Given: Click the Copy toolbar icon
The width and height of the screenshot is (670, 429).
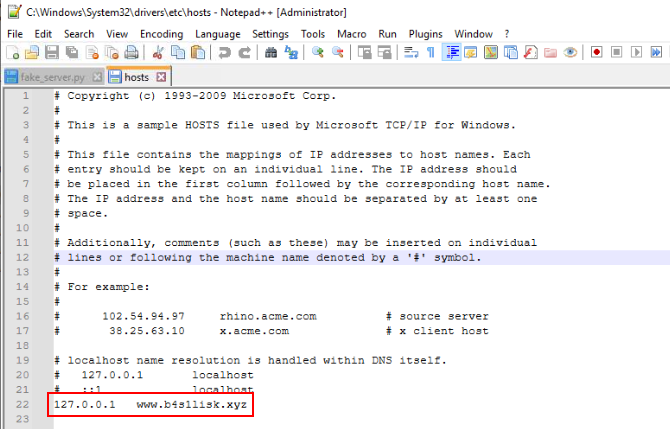Looking at the screenshot, I should (x=178, y=53).
